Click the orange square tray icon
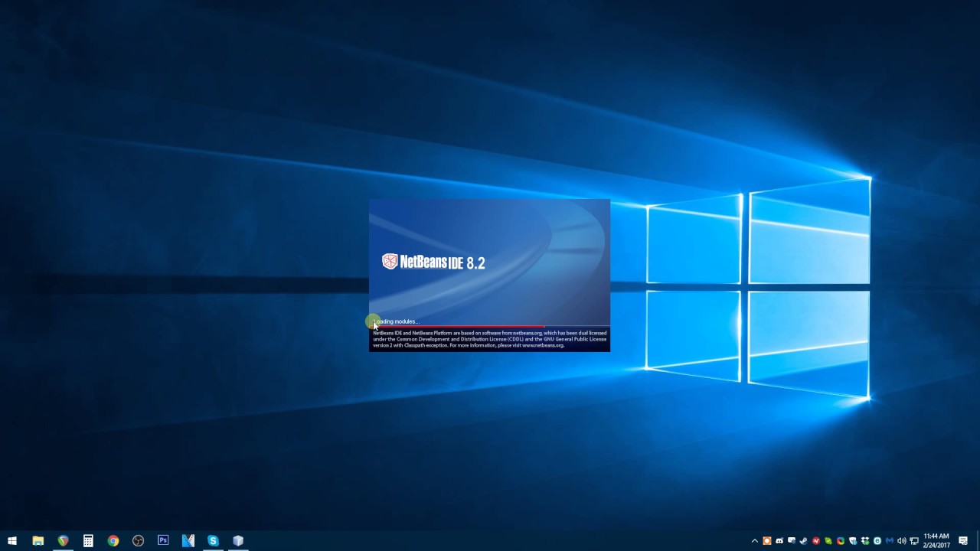980x551 pixels. click(x=767, y=541)
